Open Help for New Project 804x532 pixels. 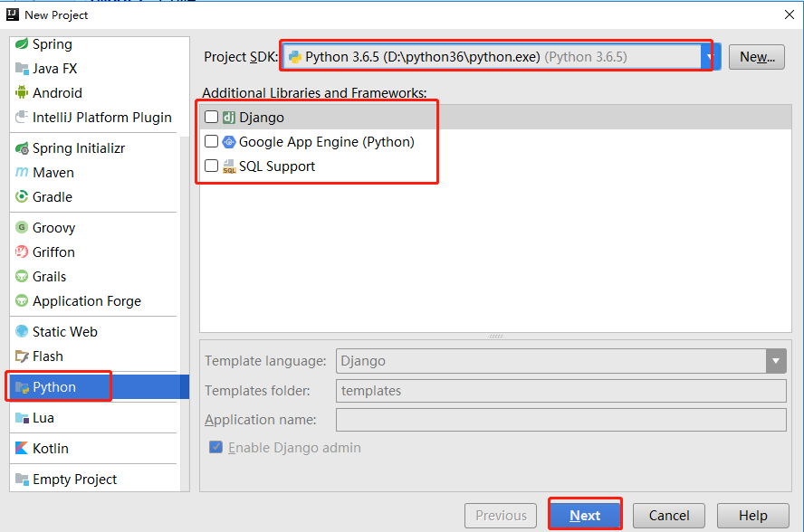(752, 515)
